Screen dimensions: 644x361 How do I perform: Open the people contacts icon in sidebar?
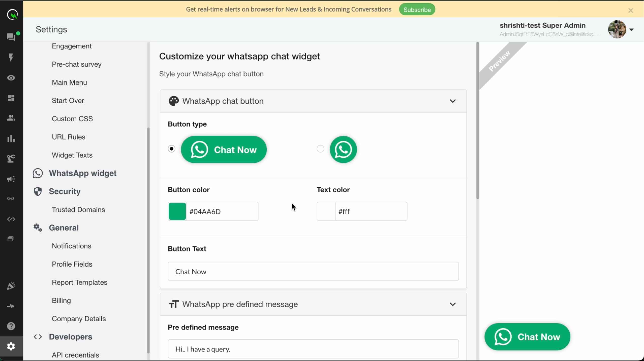tap(11, 118)
